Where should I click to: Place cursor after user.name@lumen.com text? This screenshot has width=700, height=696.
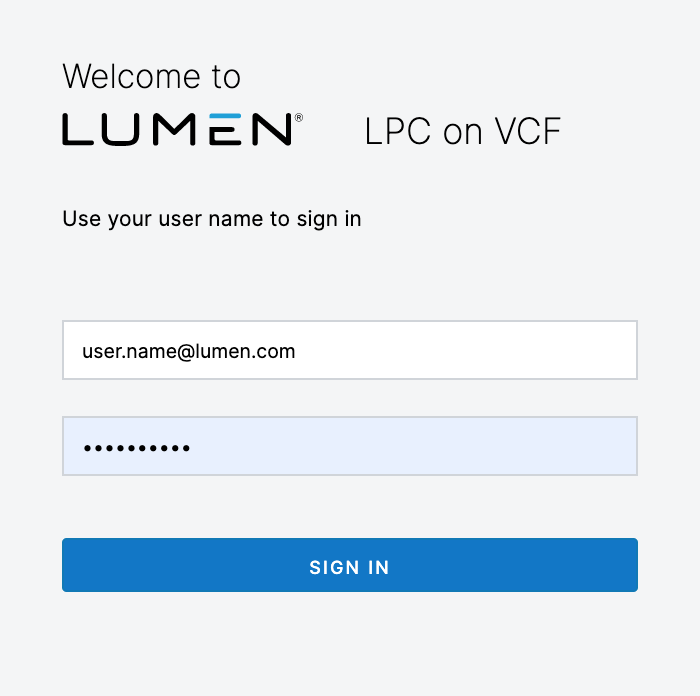(x=297, y=351)
